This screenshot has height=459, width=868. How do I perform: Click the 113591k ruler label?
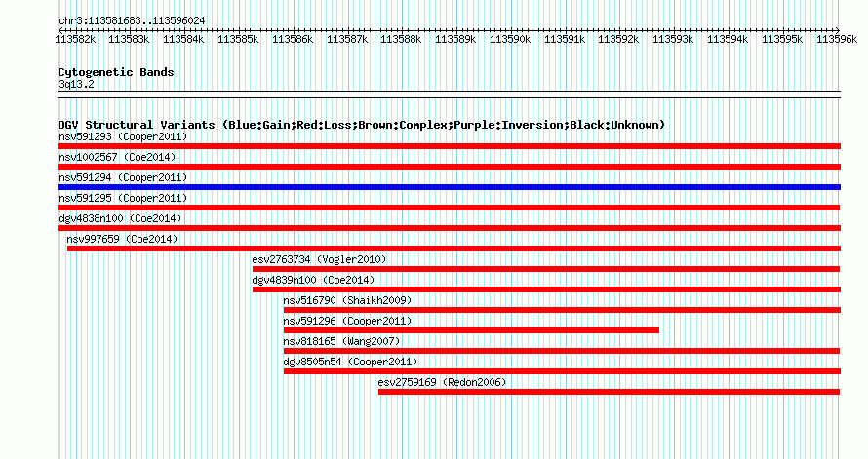click(565, 39)
